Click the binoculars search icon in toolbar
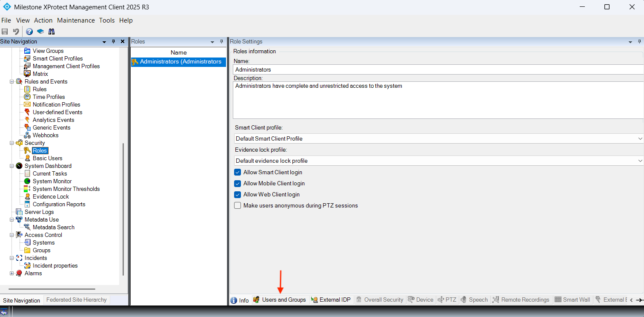Image resolution: width=644 pixels, height=317 pixels. [52, 32]
